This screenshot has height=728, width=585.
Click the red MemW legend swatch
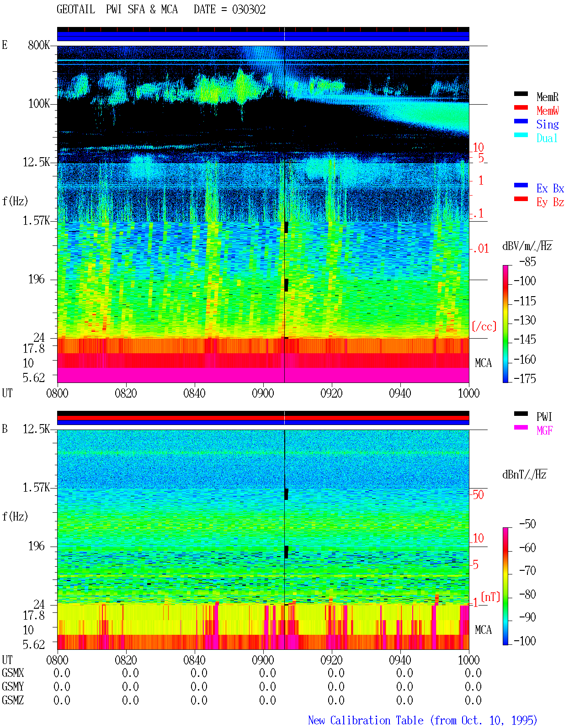tap(521, 107)
